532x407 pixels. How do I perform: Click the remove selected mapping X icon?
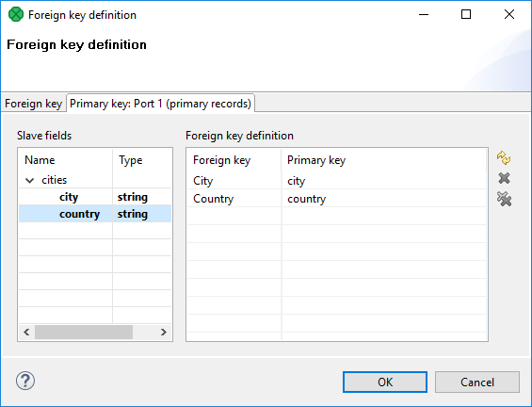pos(504,178)
